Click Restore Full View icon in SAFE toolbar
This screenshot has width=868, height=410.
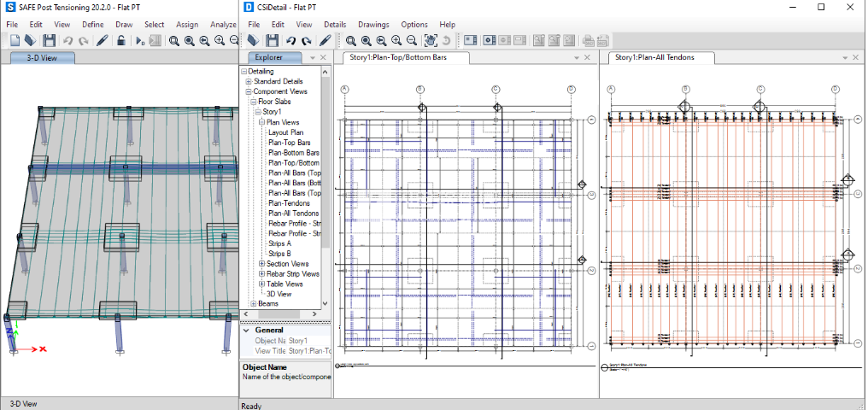[190, 40]
